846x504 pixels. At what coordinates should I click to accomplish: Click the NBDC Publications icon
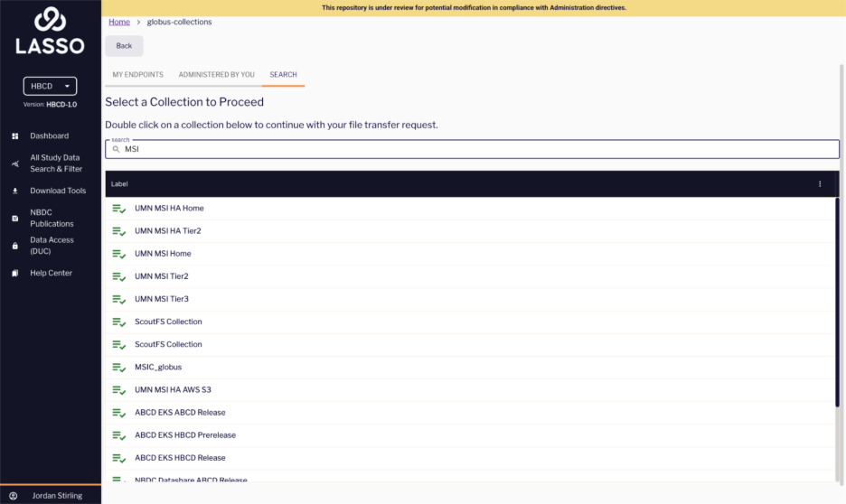[x=15, y=219]
